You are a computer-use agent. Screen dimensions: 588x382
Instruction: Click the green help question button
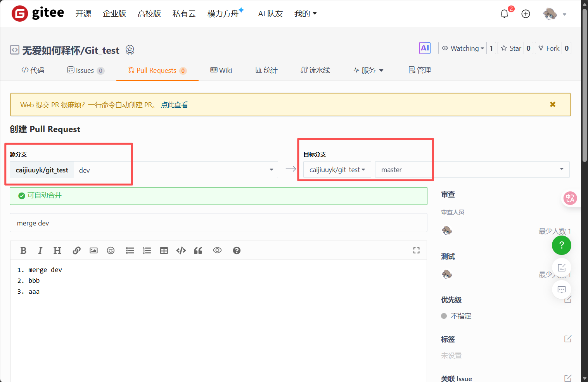click(562, 245)
